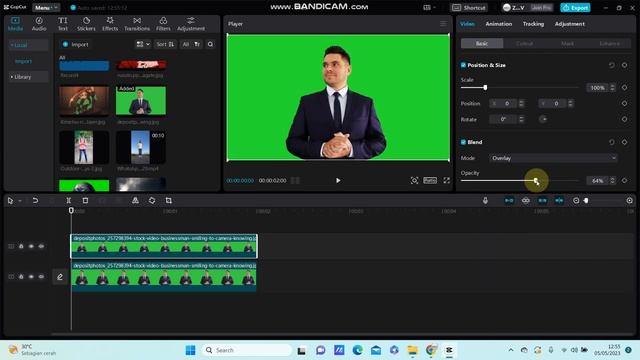Click the Import button in media panel
The image size is (640, 360).
coord(76,44)
